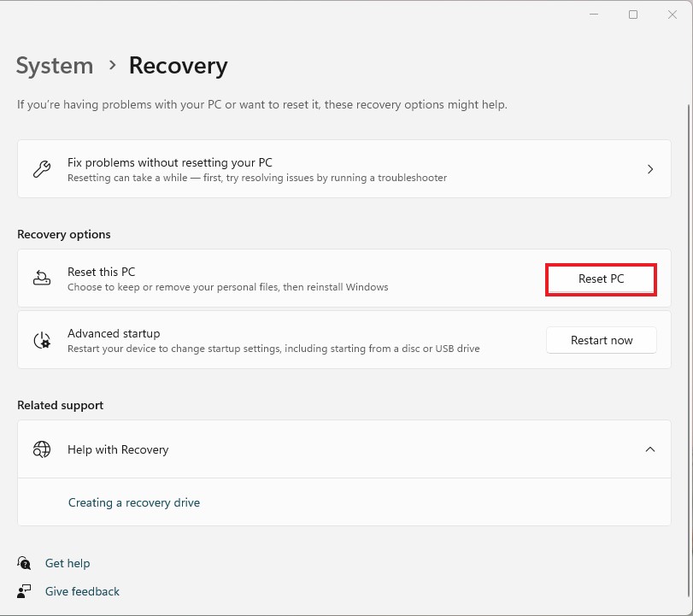Open Creating a recovery drive link
693x616 pixels.
pos(134,502)
